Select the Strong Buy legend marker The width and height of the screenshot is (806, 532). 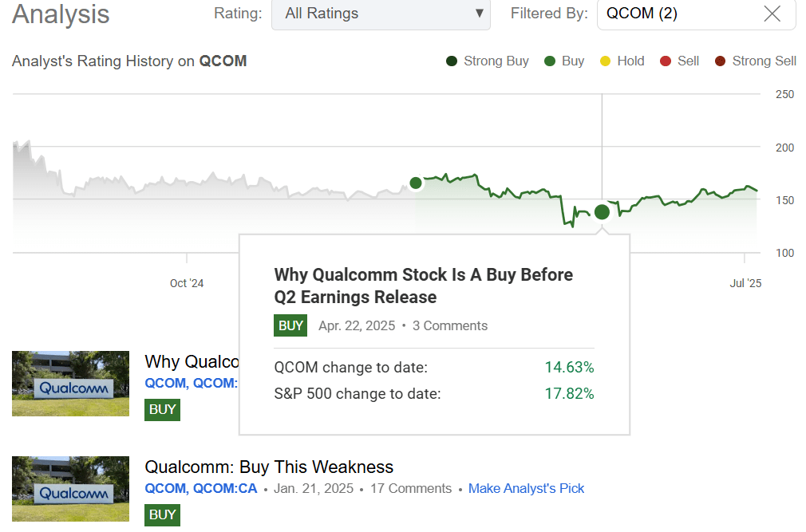coord(452,61)
